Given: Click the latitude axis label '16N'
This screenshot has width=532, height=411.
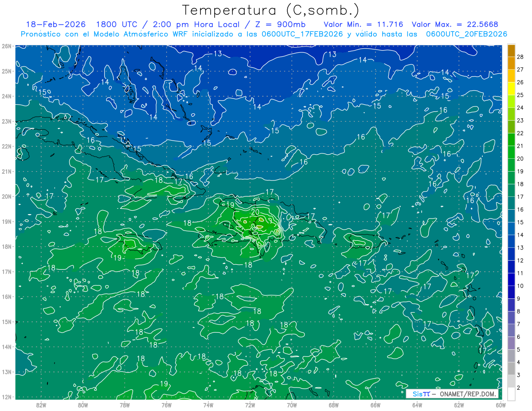Looking at the screenshot, I should tap(6, 297).
